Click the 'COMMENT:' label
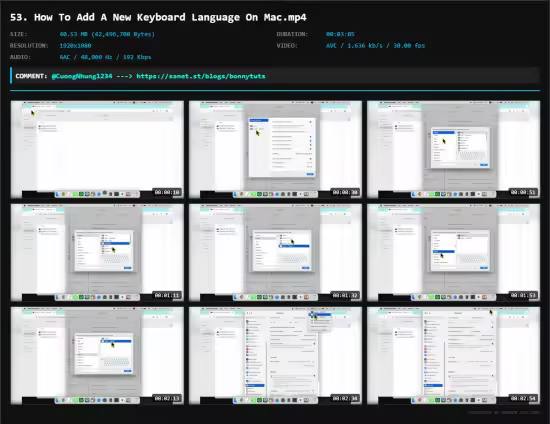550x424 pixels. coord(31,76)
